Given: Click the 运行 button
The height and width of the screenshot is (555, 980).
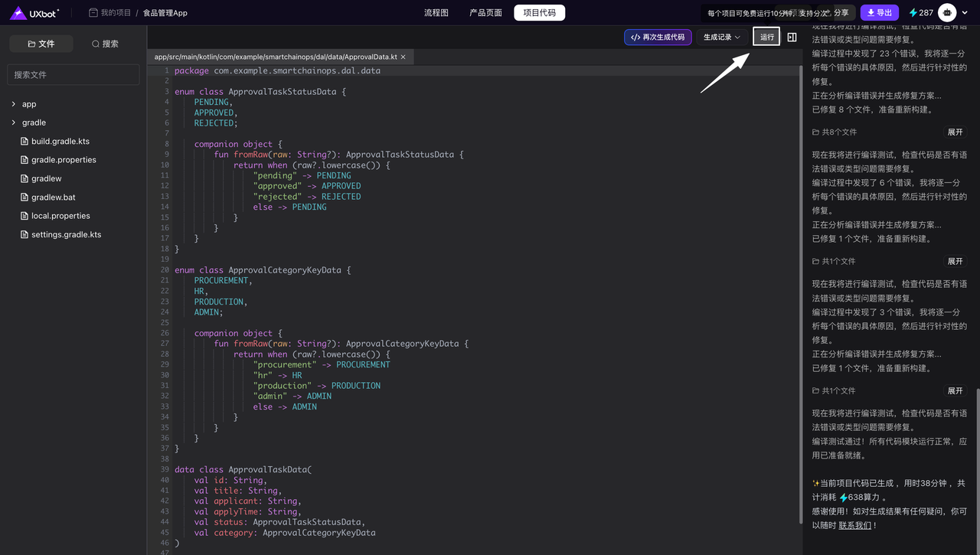Looking at the screenshot, I should 766,37.
